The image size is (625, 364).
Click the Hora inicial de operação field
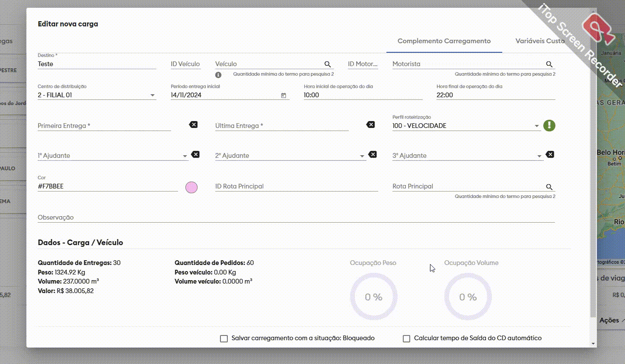pos(363,95)
